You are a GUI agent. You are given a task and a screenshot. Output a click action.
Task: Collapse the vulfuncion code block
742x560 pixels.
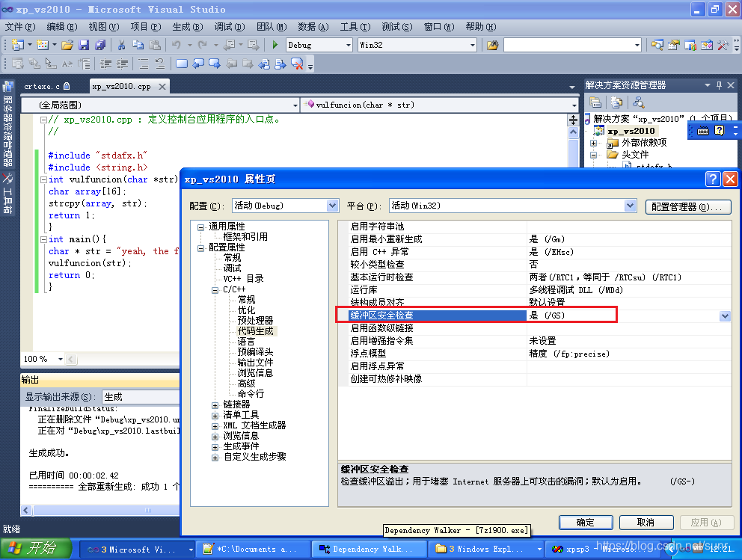click(x=43, y=179)
